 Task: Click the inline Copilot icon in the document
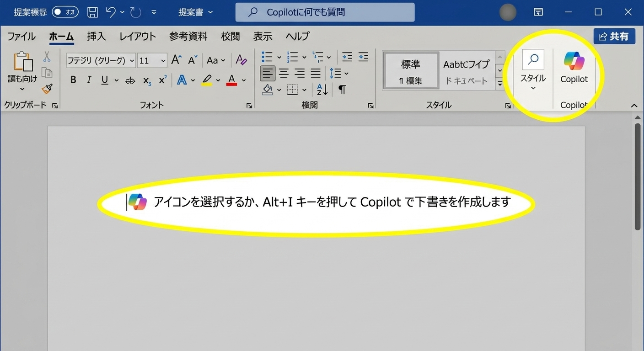(x=137, y=202)
